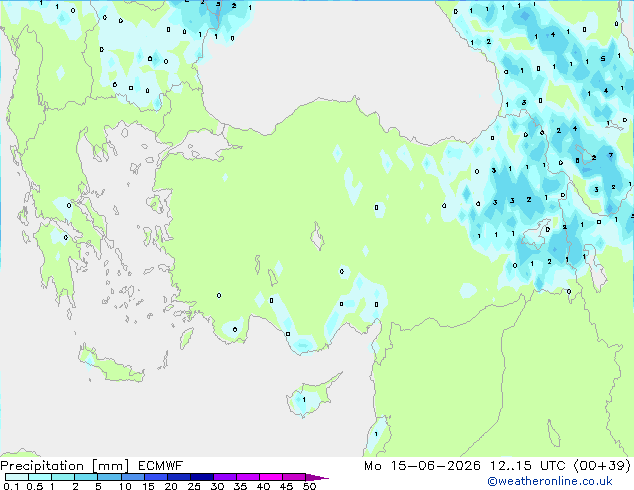The width and height of the screenshot is (634, 490).
Task: Click the legend label '50'
Action: 309,486
